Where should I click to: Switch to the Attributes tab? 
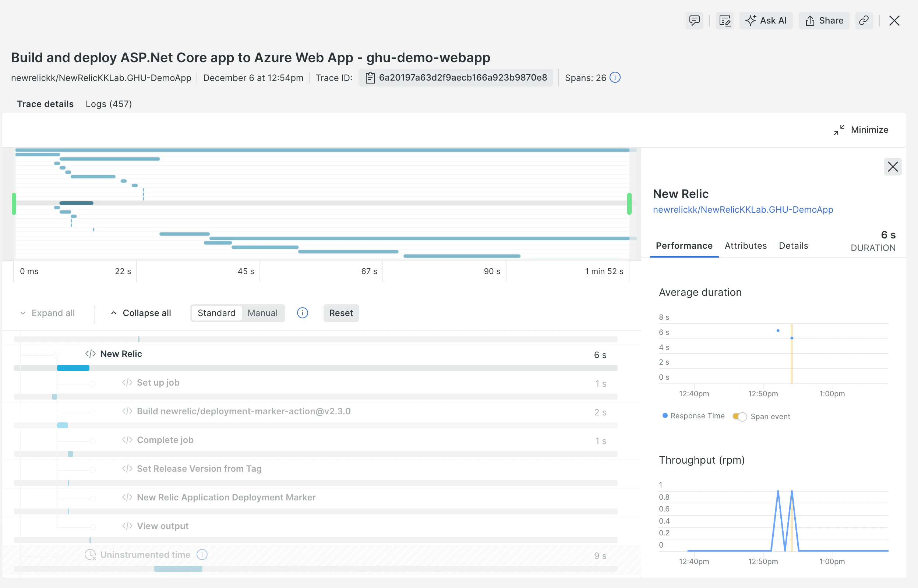745,246
